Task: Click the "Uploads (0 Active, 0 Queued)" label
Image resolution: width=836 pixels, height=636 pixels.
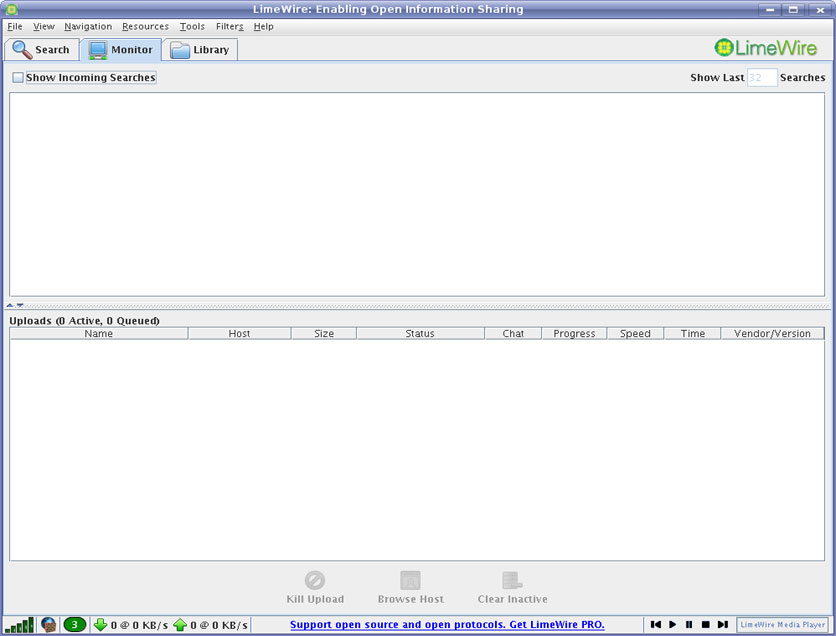Action: pyautogui.click(x=84, y=320)
